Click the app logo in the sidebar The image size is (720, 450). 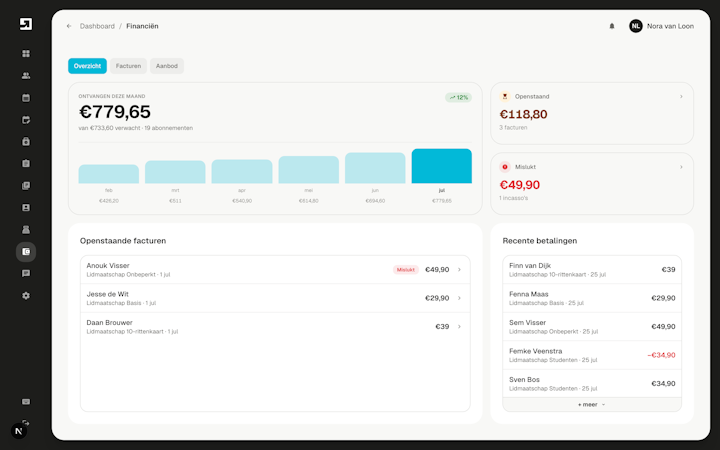pyautogui.click(x=26, y=24)
